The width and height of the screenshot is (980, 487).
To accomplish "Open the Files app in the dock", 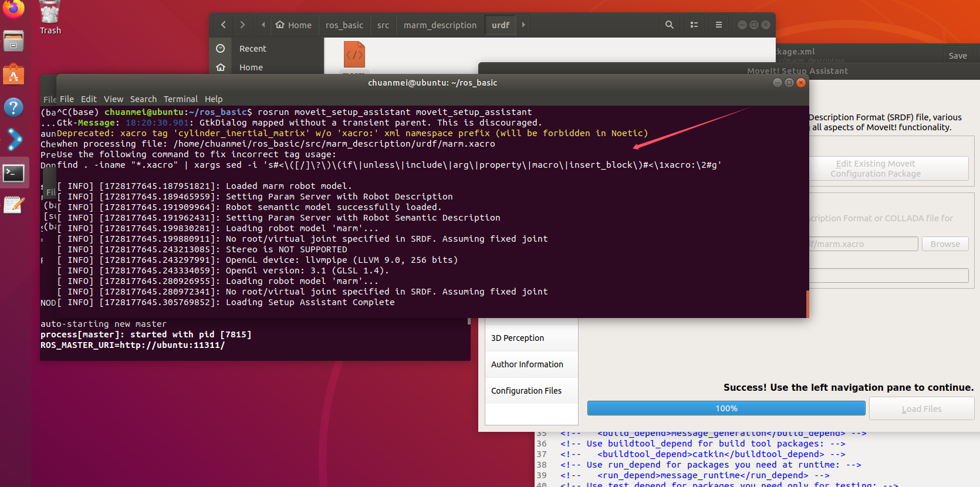I will click(x=13, y=42).
